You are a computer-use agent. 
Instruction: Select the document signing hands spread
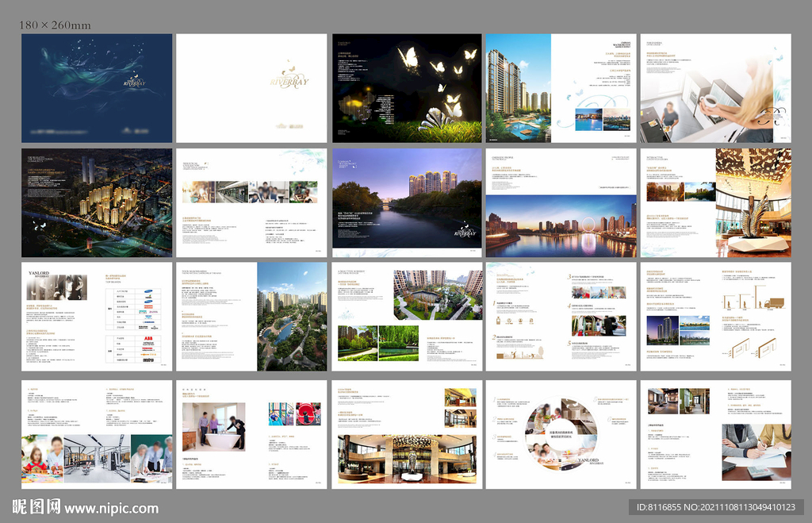click(x=716, y=434)
